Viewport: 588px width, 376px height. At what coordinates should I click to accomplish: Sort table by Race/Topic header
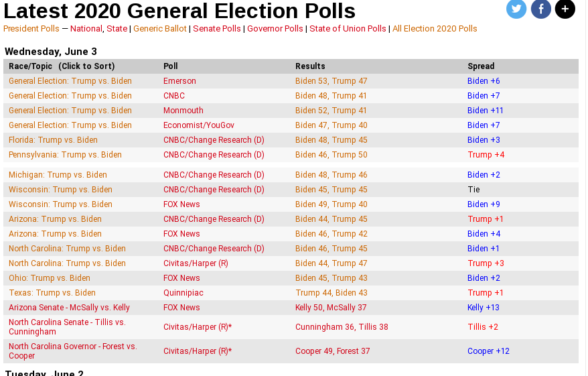[62, 66]
